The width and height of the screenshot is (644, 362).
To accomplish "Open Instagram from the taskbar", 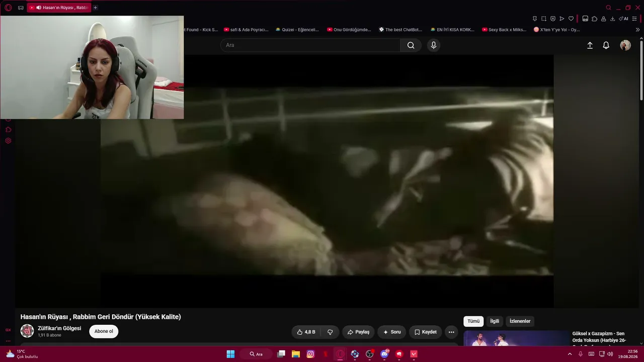I will point(310,354).
